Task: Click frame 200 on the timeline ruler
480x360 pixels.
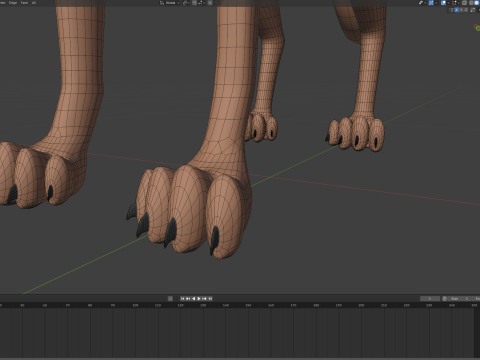Action: [x=361, y=305]
